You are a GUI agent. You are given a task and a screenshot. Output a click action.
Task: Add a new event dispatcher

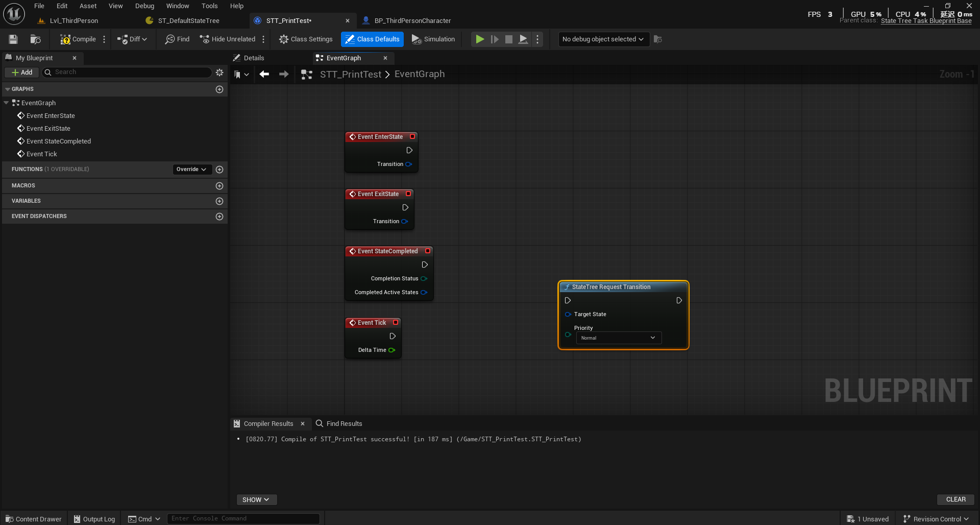coord(219,217)
